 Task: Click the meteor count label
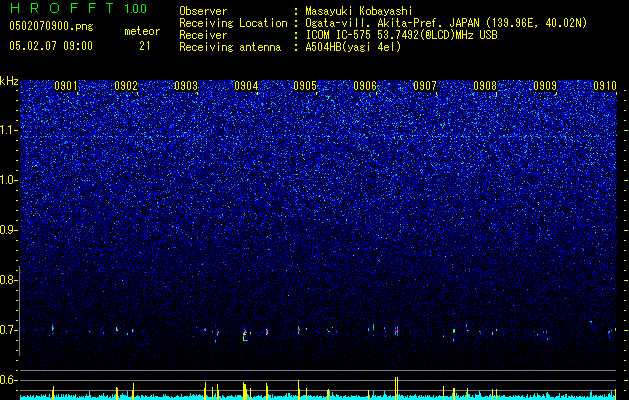[142, 31]
